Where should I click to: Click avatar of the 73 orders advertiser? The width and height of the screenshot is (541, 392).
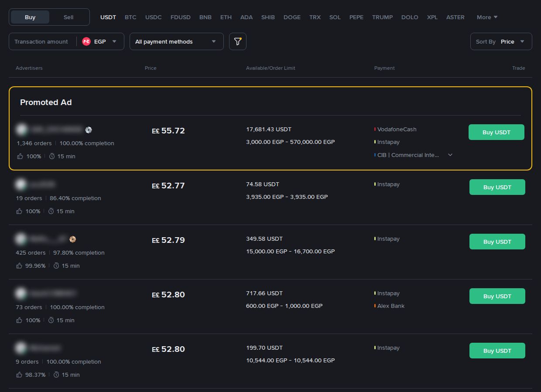coord(21,293)
